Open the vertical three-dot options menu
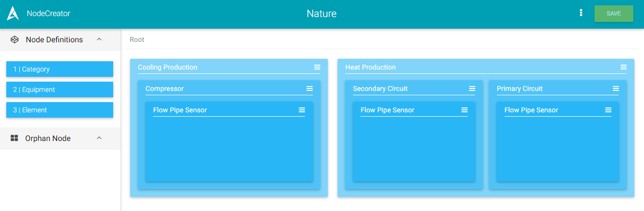The image size is (644, 211). pos(581,13)
